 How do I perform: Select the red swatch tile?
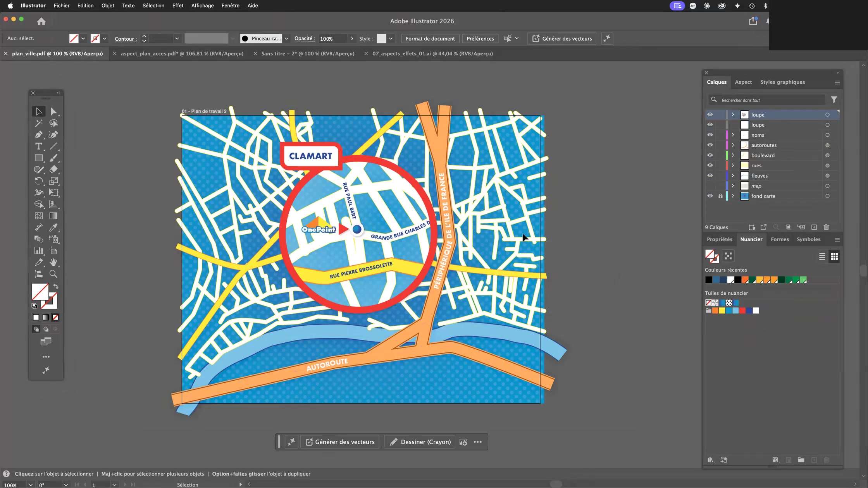742,311
